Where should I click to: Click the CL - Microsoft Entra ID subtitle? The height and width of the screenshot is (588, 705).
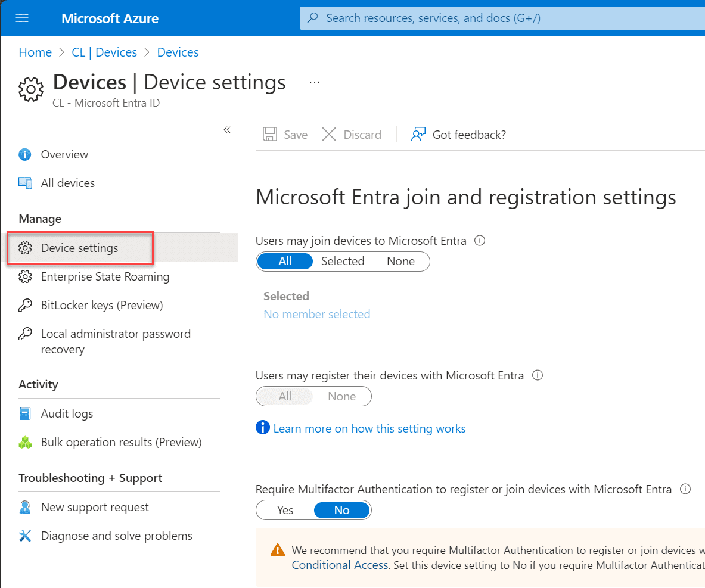pos(106,103)
